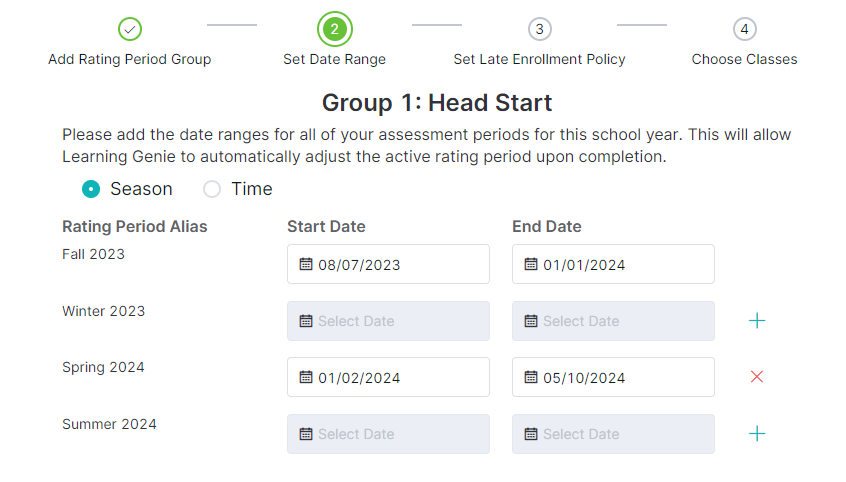Screen dimensions: 846x482
Task: Click calendar icon in Spring 2024 end date
Action: coord(531,377)
